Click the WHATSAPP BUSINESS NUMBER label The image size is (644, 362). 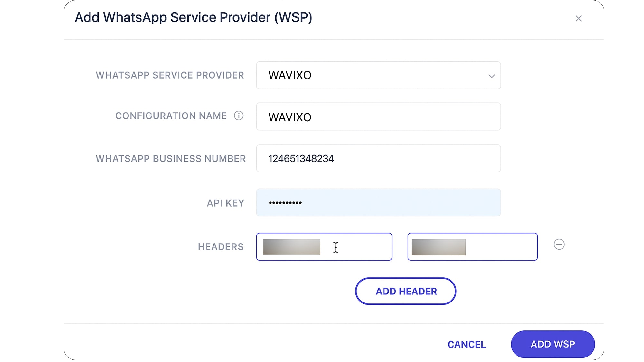171,159
